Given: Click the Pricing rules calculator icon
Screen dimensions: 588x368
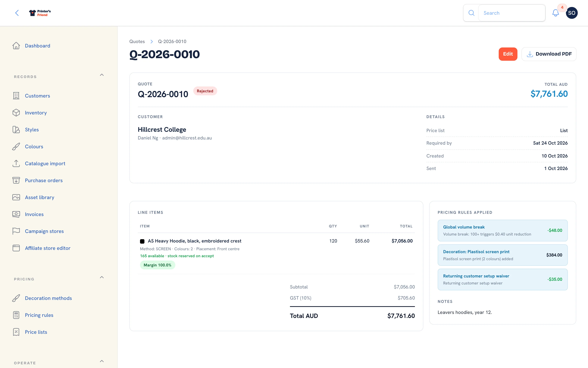Looking at the screenshot, I should (16, 315).
